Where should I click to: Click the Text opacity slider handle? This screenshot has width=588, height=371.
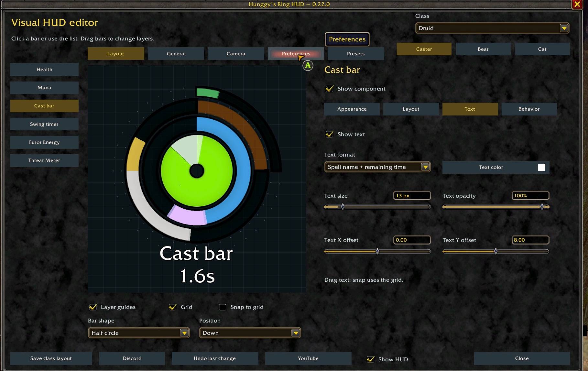coord(542,207)
